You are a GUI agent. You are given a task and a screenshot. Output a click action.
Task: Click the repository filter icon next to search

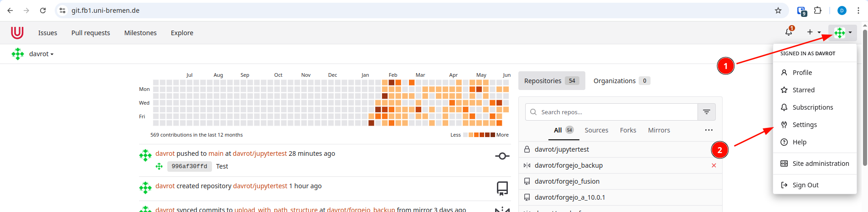click(706, 112)
